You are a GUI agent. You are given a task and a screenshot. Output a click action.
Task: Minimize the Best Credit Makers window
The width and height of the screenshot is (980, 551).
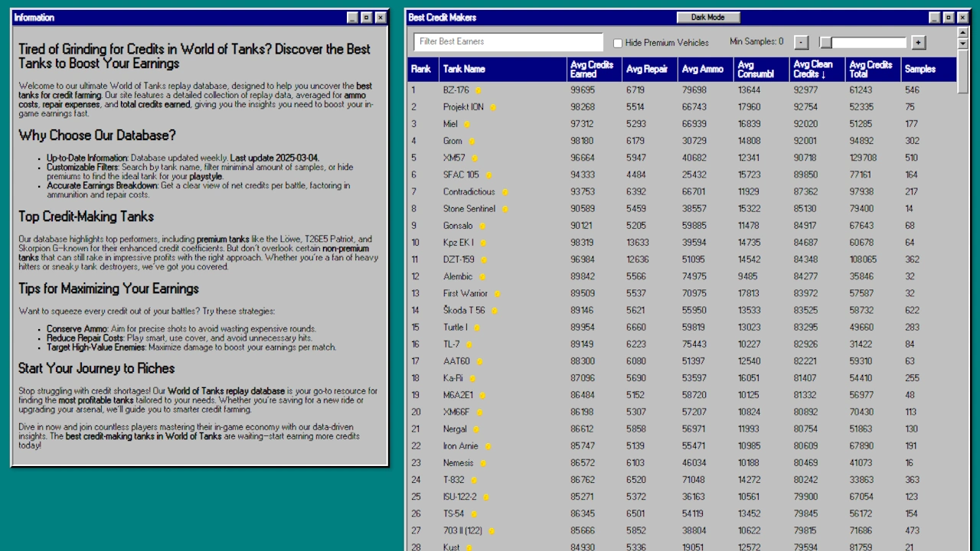tap(935, 18)
